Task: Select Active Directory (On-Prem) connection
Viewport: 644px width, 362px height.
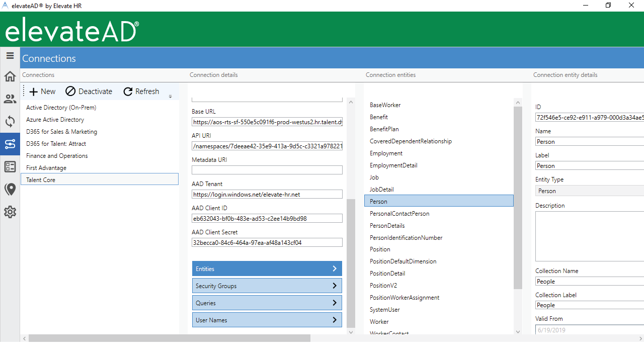Action: [100, 108]
